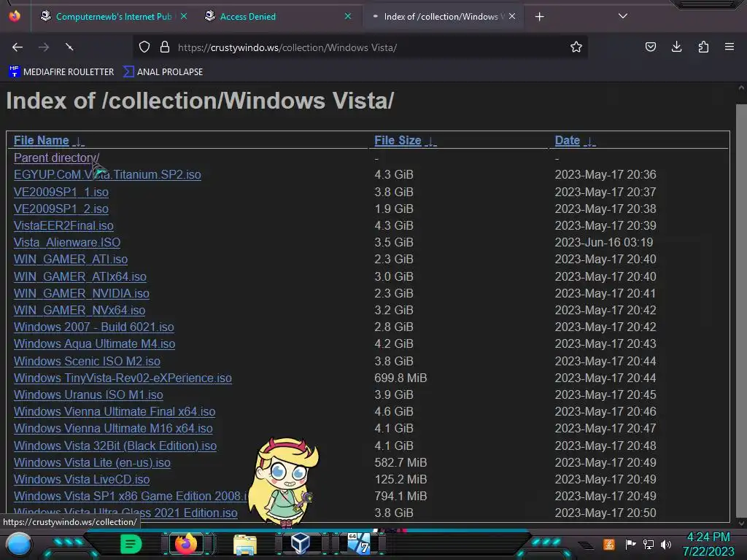Download VistaEER2Final.iso

63,225
